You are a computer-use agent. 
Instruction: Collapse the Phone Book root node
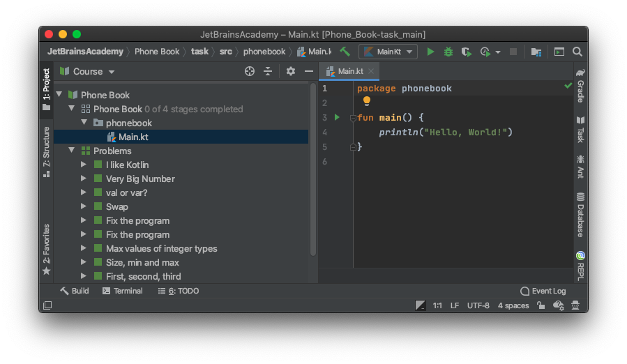(59, 94)
